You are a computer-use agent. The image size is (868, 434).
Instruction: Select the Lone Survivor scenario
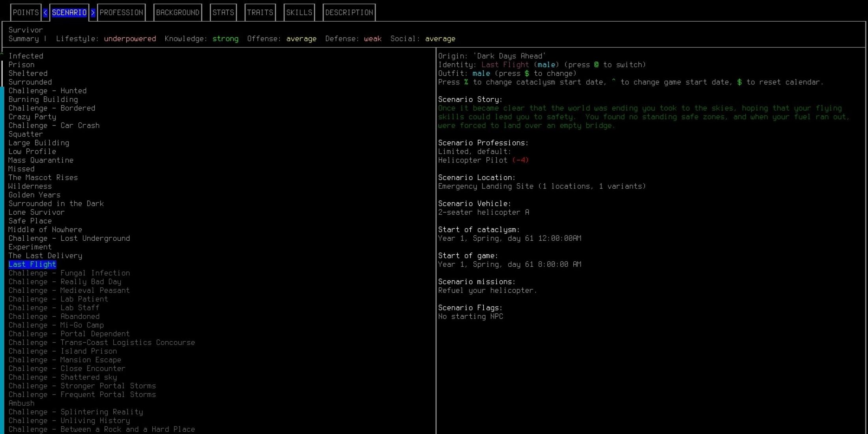coord(37,212)
